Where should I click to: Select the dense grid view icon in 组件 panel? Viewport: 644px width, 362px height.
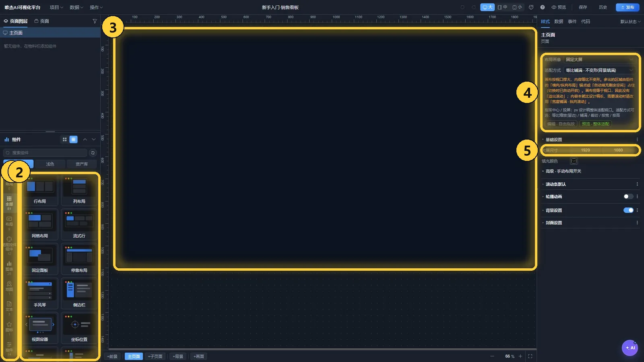click(73, 140)
